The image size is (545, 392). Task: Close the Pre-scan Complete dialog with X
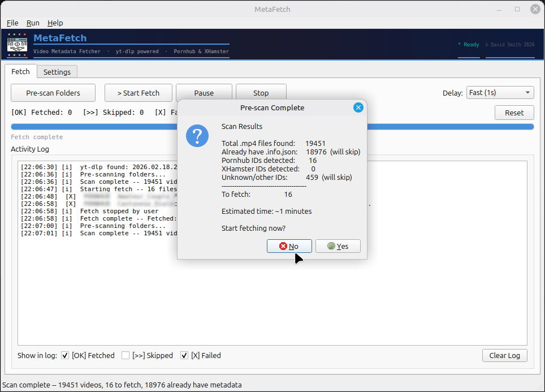pos(358,107)
